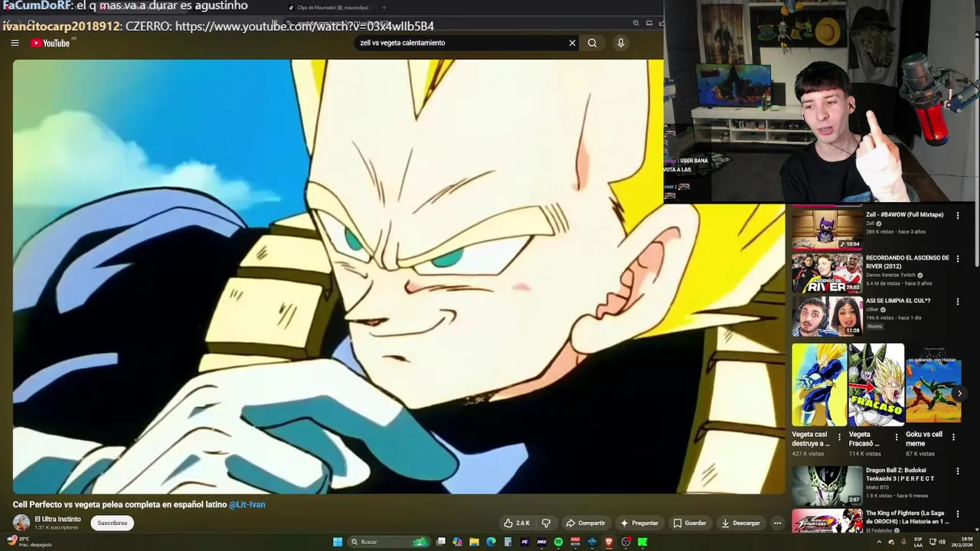
Task: Open Spotify from the taskbar
Action: click(x=558, y=542)
